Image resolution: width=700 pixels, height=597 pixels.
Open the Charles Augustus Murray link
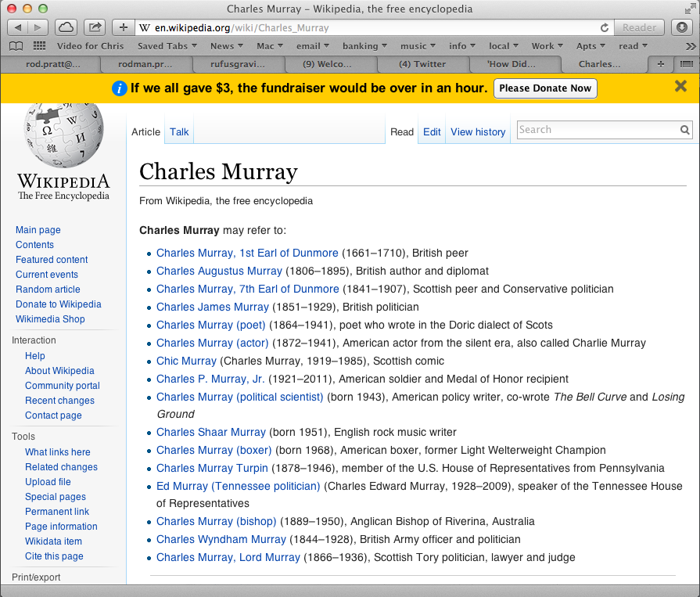pos(219,271)
